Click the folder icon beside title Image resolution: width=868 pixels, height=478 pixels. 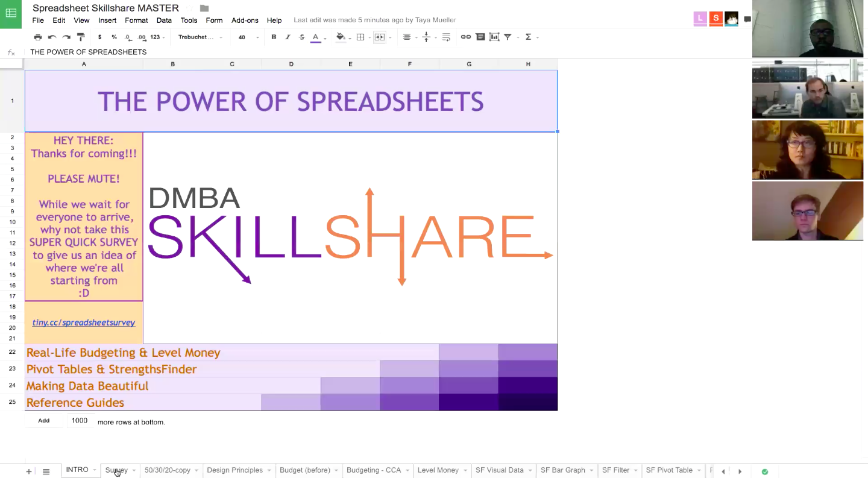point(204,8)
